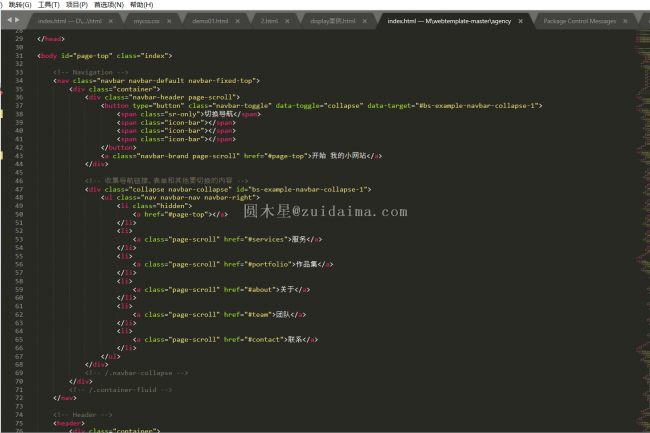Switch to the myoss.css tab
Screen dimensions: 650x433
point(147,20)
